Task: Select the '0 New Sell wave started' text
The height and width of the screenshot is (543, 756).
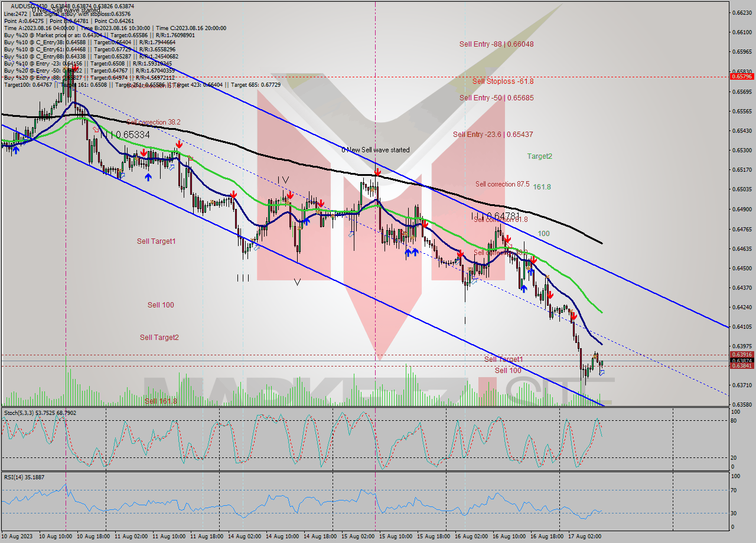Action: click(x=376, y=150)
